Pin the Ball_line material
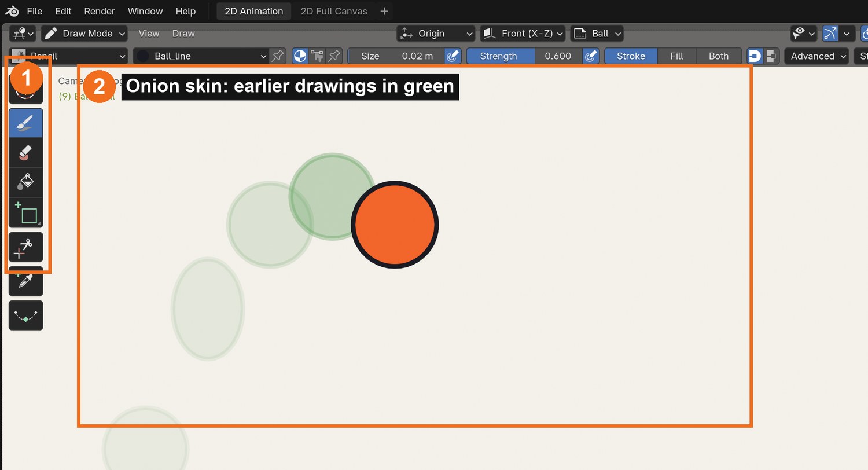Viewport: 868px width, 470px height. click(x=278, y=56)
